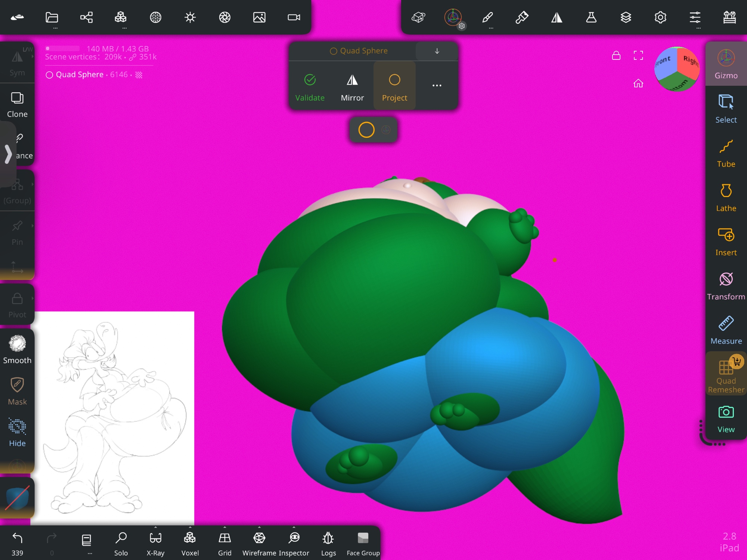
Task: Toggle X-Ray mode
Action: [x=155, y=542]
